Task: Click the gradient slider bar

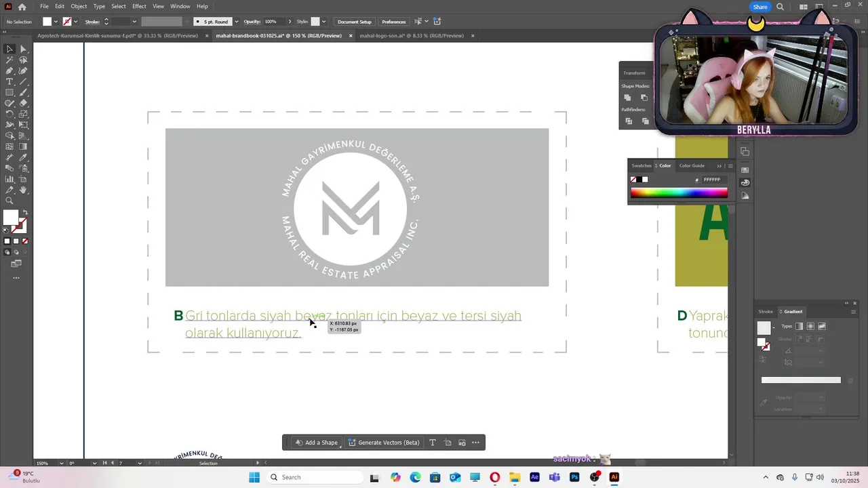Action: point(801,380)
